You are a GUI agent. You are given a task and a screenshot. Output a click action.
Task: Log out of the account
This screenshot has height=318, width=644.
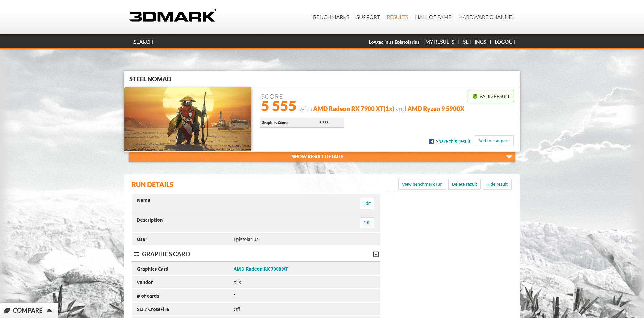(x=505, y=42)
